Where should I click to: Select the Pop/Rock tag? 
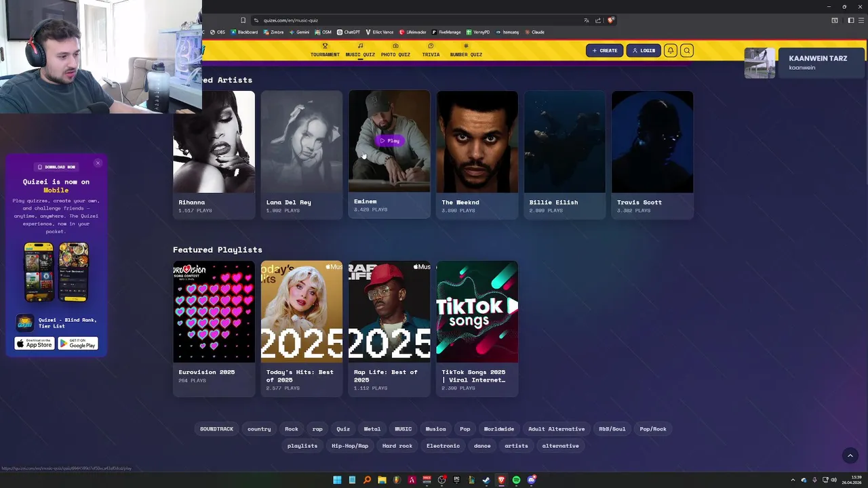pos(653,429)
